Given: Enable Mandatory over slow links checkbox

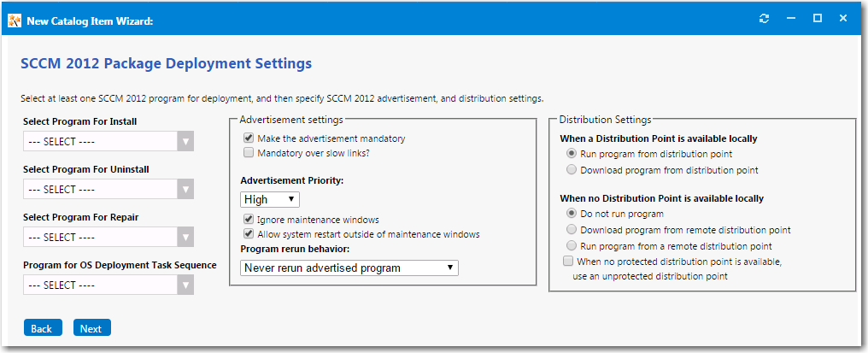Looking at the screenshot, I should [x=249, y=153].
